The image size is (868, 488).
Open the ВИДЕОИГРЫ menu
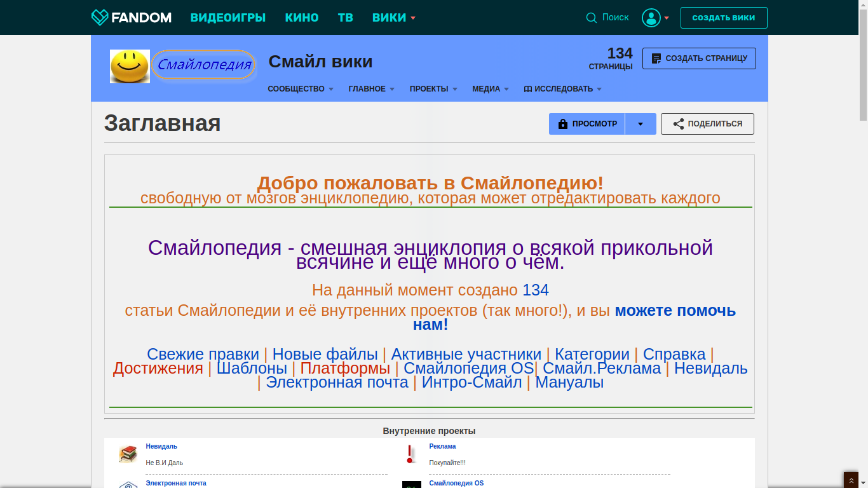[228, 18]
